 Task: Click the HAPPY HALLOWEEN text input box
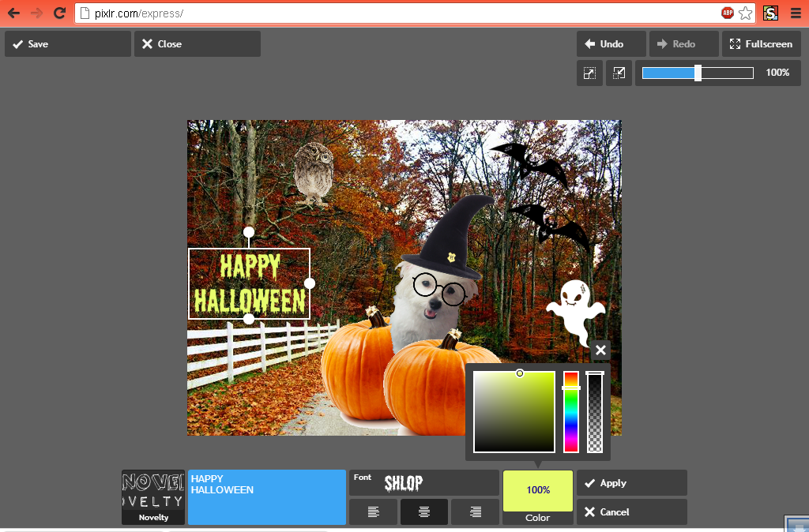(x=267, y=497)
